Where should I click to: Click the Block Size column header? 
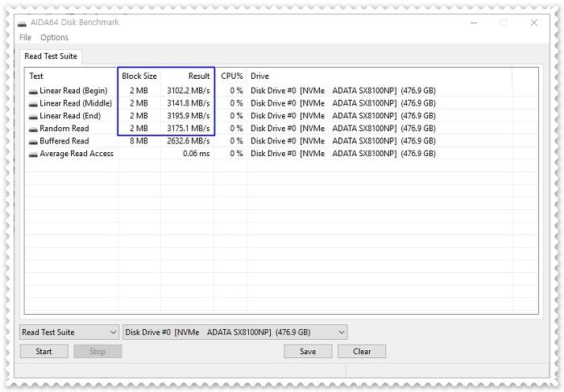point(139,76)
